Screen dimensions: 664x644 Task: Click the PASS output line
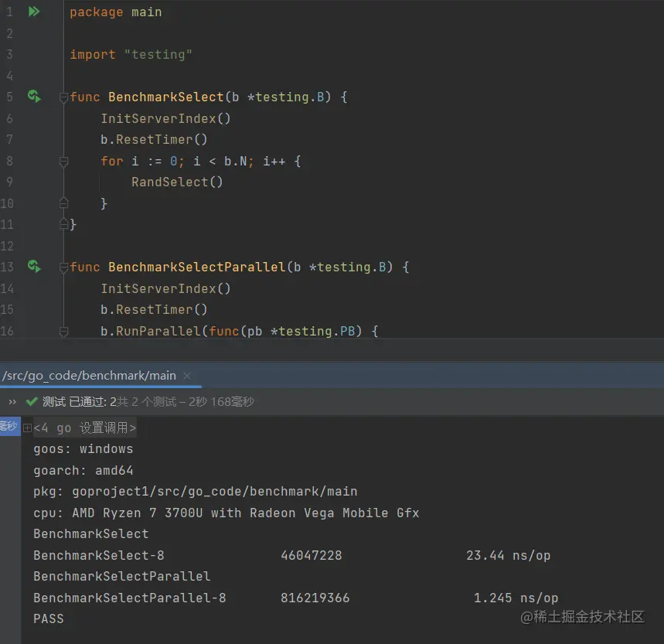pyautogui.click(x=49, y=618)
